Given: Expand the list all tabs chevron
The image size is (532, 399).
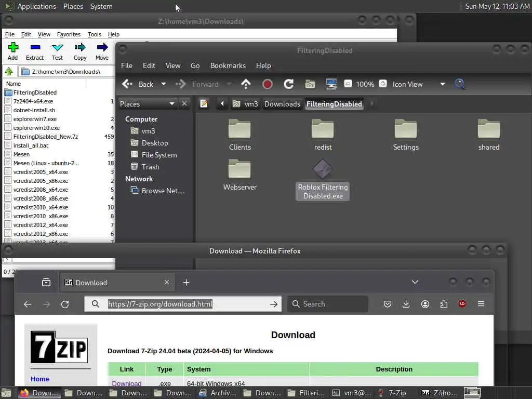Looking at the screenshot, I should pyautogui.click(x=415, y=282).
